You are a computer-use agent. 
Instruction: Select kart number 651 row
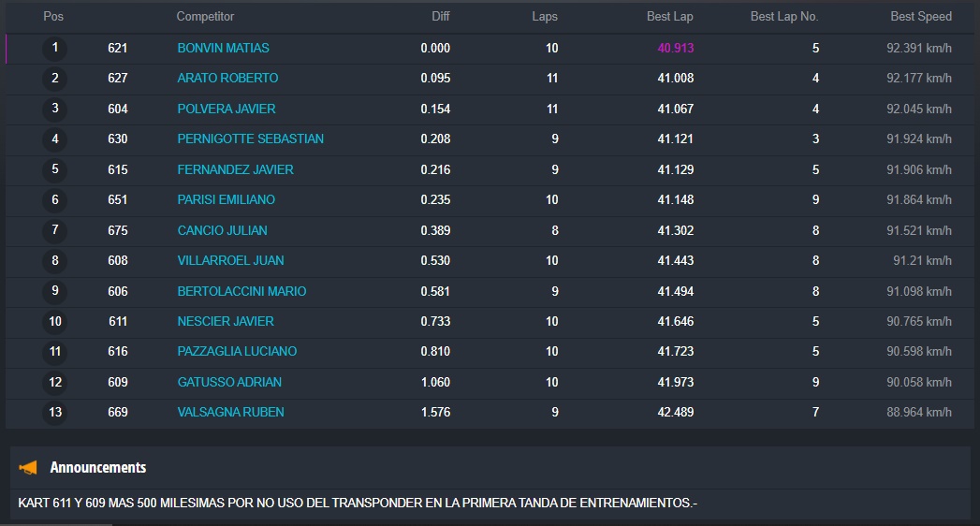[x=117, y=199]
